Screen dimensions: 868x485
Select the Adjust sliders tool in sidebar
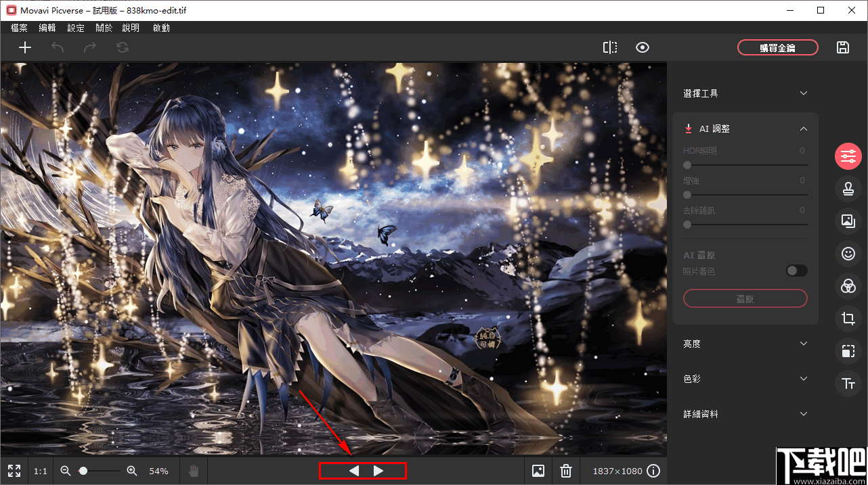pyautogui.click(x=848, y=157)
